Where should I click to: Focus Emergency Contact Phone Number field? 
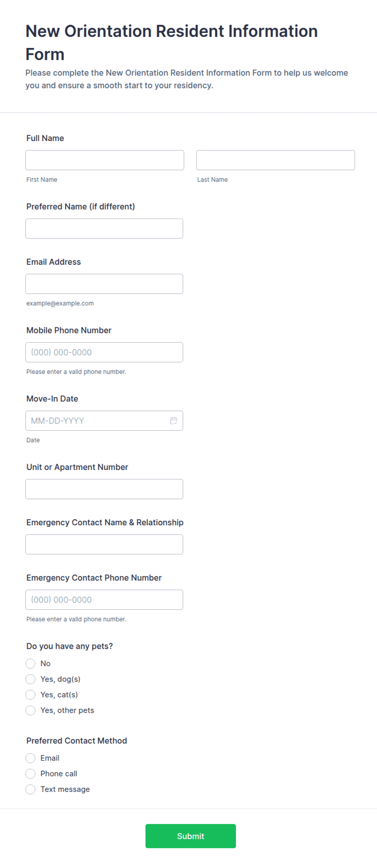(104, 599)
